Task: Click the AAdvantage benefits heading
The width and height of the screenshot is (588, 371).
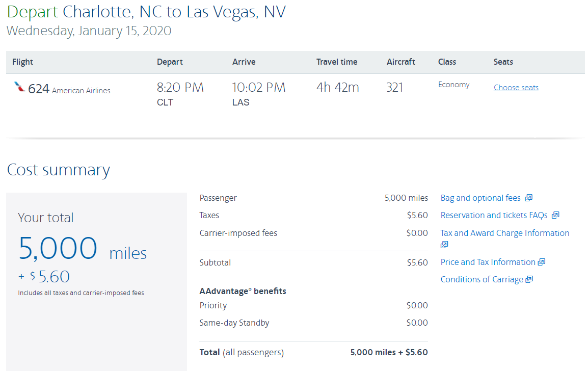Action: coord(243,291)
